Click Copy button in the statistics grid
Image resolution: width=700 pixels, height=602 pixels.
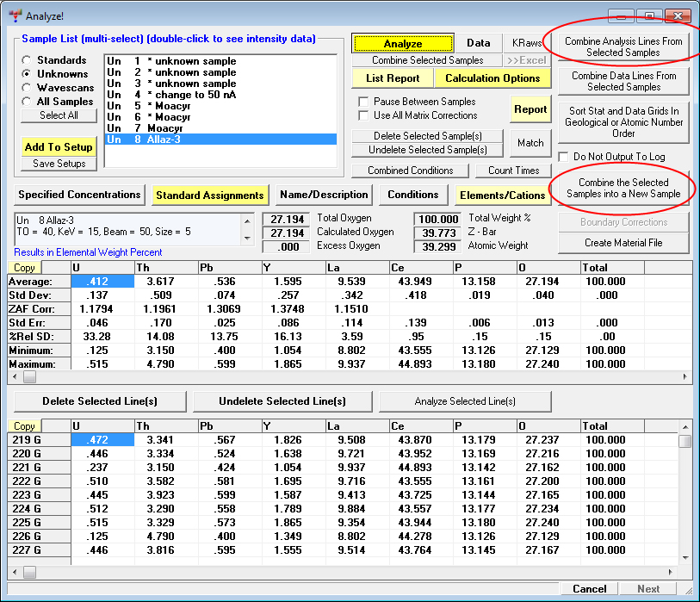point(24,268)
